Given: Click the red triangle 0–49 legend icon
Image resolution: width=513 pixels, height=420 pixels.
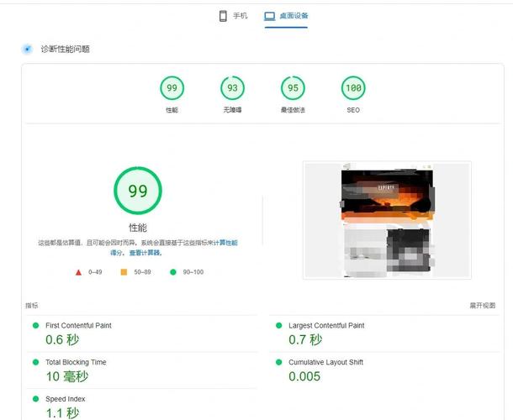Looking at the screenshot, I should (x=78, y=272).
